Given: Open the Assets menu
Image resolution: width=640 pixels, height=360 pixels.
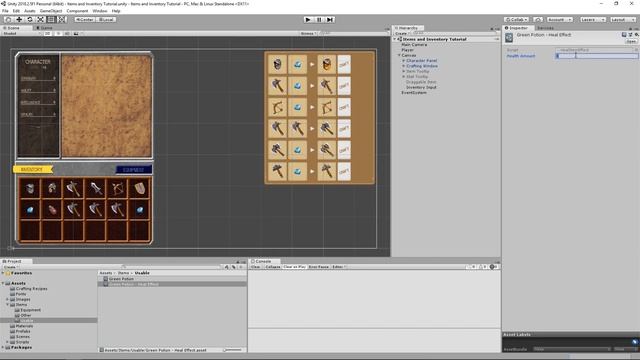Looking at the screenshot, I should [x=30, y=11].
